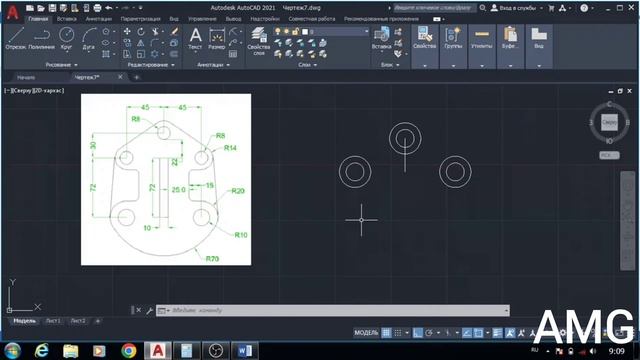Open the Вывод ribbon tab
Image resolution: width=640 pixels, height=360 pixels.
[x=233, y=19]
